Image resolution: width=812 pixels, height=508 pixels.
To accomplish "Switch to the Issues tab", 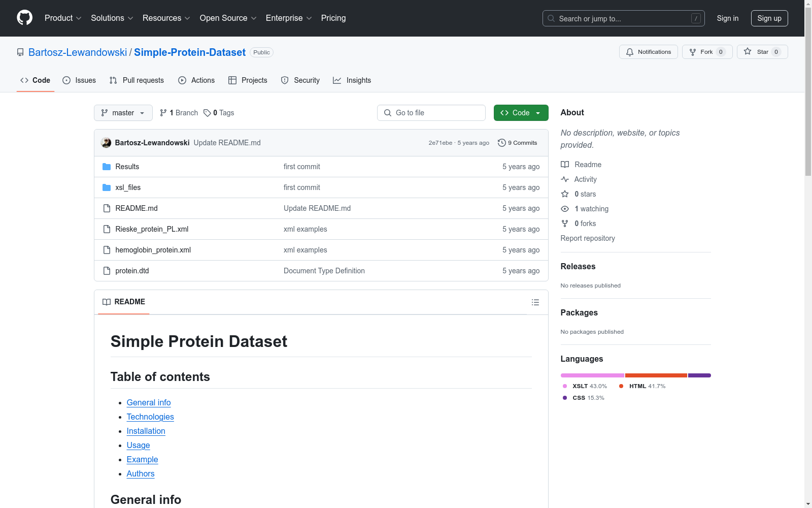I will tap(79, 80).
